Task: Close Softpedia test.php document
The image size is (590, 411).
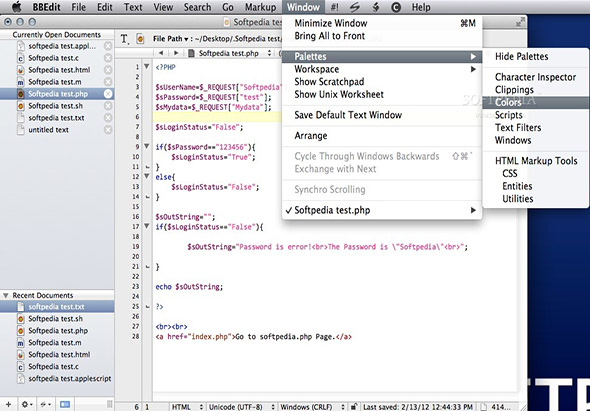Action: pos(108,94)
